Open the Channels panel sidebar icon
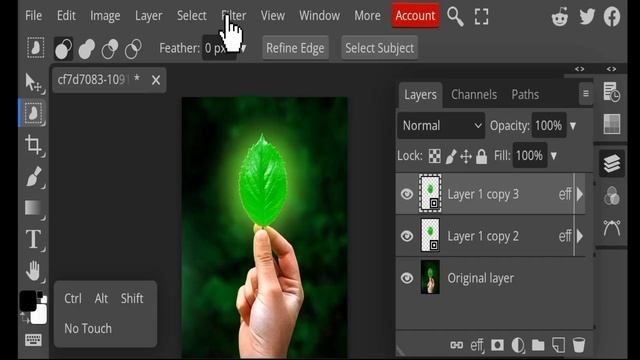 point(611,196)
